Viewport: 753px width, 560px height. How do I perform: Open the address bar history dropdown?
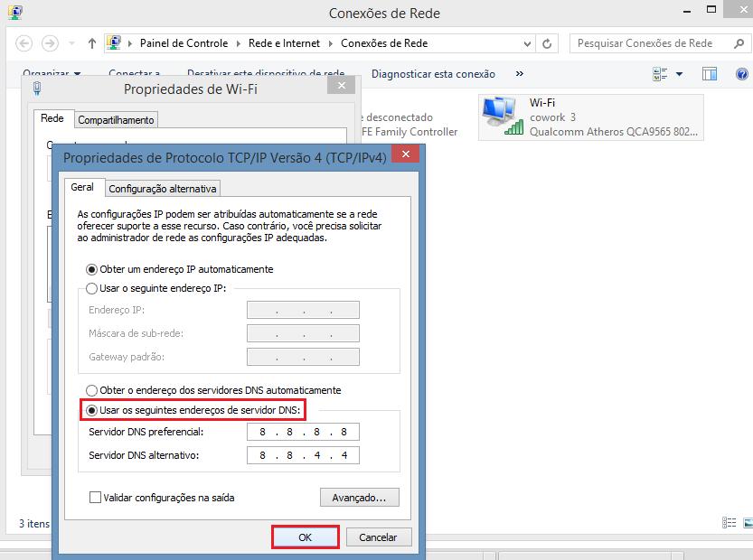[529, 43]
